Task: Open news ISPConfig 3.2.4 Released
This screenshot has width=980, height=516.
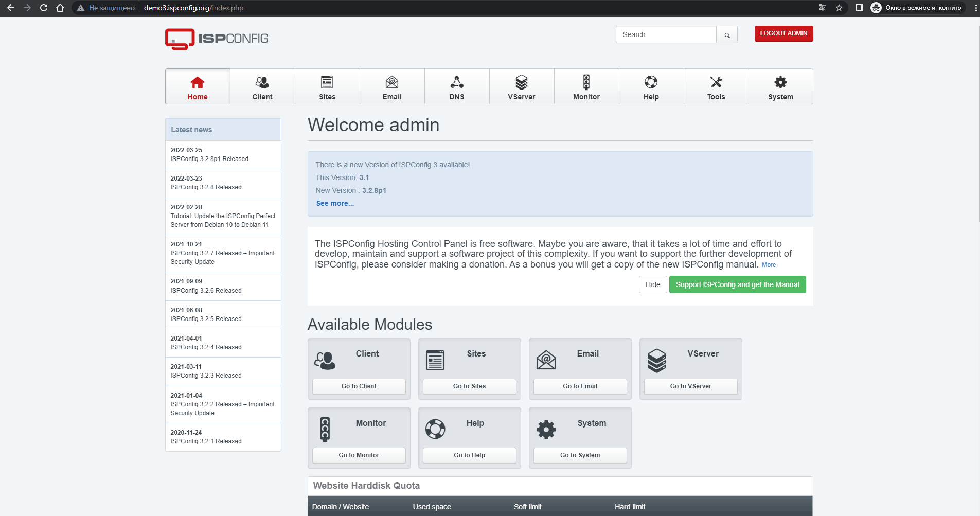Action: [x=223, y=343]
